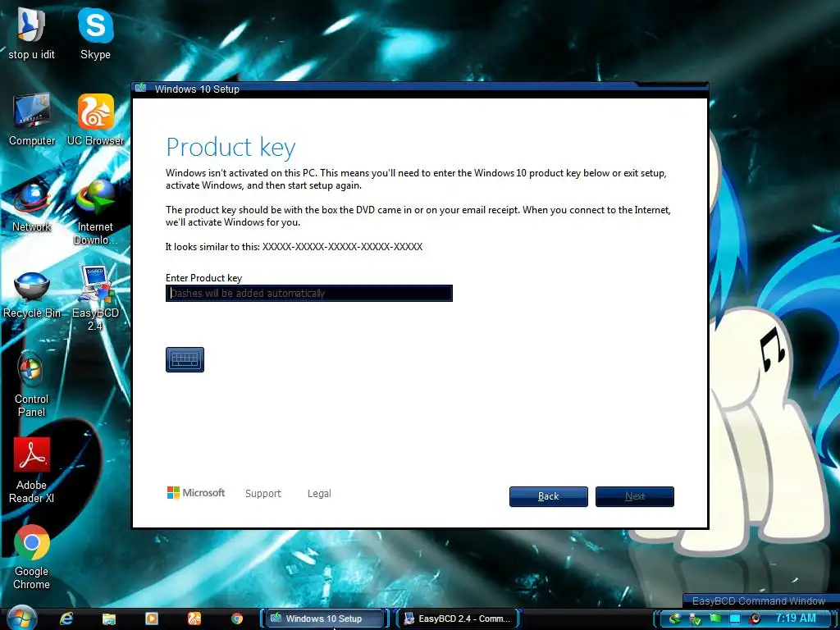
Task: Click the Back button
Action: pos(549,496)
